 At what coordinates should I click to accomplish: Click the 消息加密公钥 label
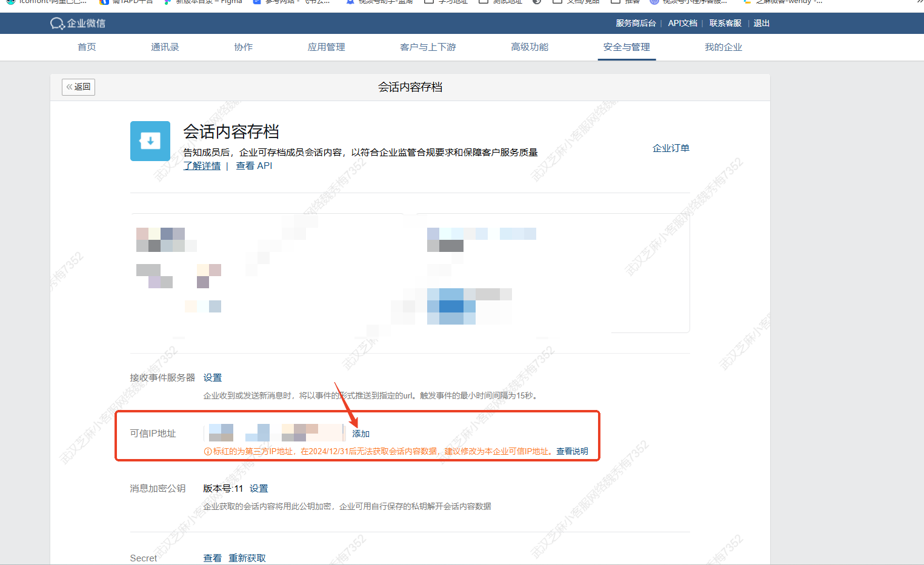(158, 488)
